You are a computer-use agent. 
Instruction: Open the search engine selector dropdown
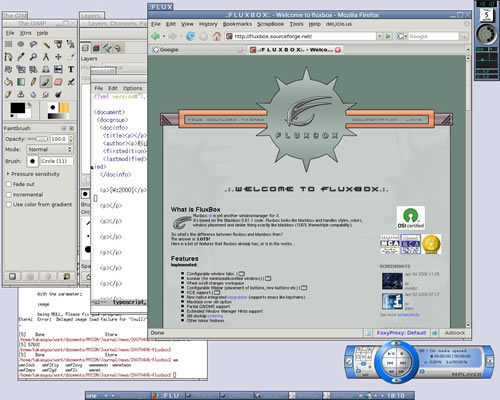(402, 36)
